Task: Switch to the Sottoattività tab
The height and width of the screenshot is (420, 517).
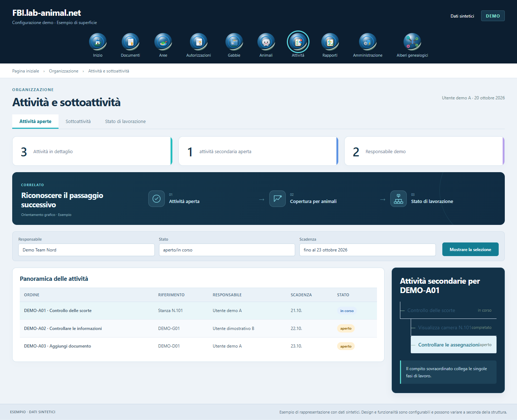Action: coord(78,122)
